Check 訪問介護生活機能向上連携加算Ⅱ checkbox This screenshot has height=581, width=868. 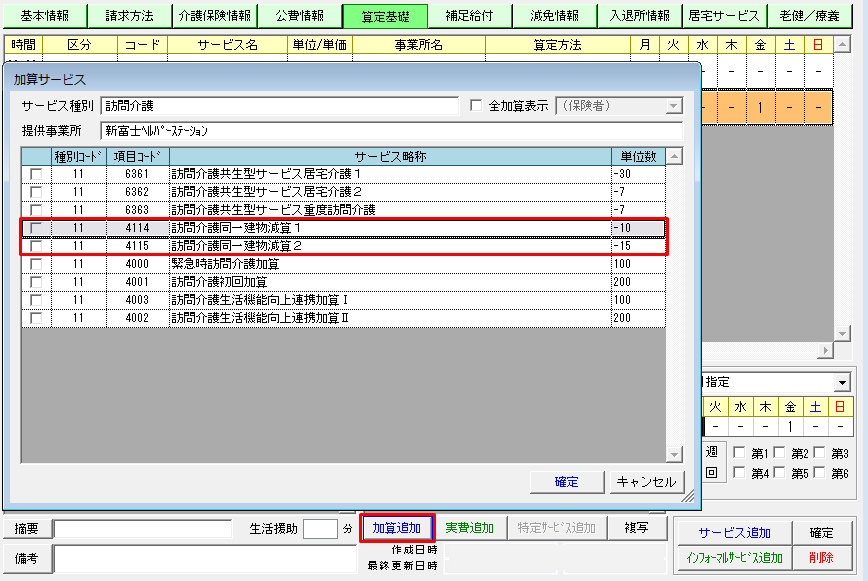[36, 318]
